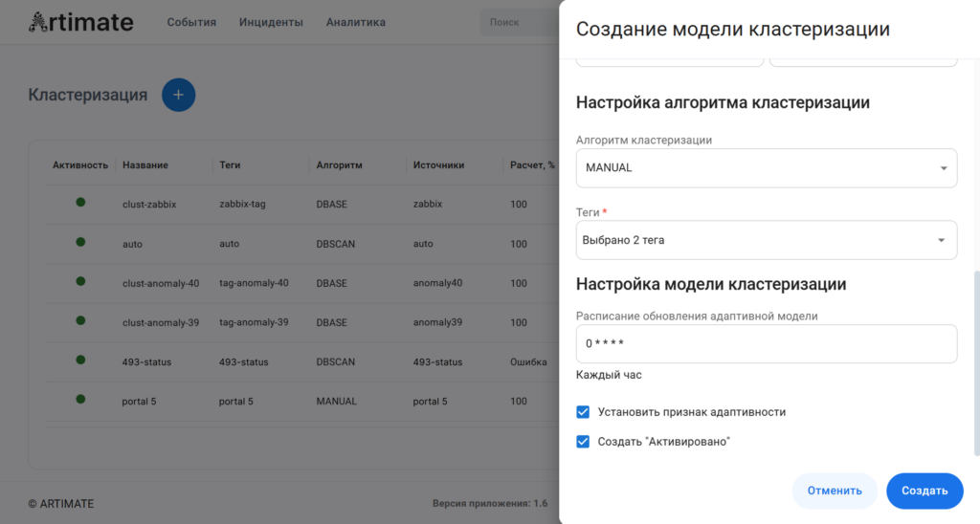Select the 493-status model name
Screen dimensions: 980x524
coord(146,362)
